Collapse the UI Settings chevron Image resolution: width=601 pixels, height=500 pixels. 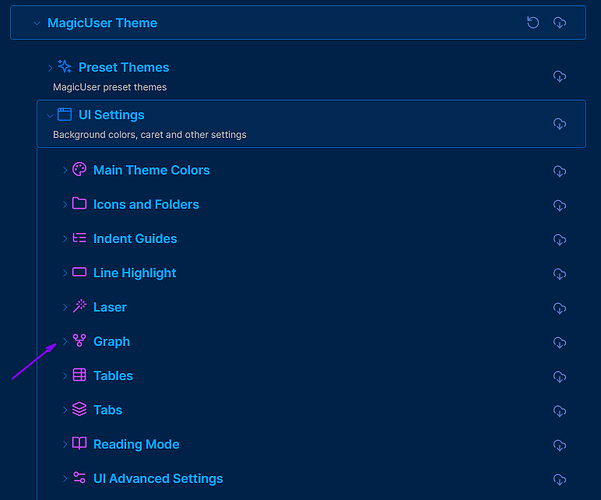click(50, 115)
